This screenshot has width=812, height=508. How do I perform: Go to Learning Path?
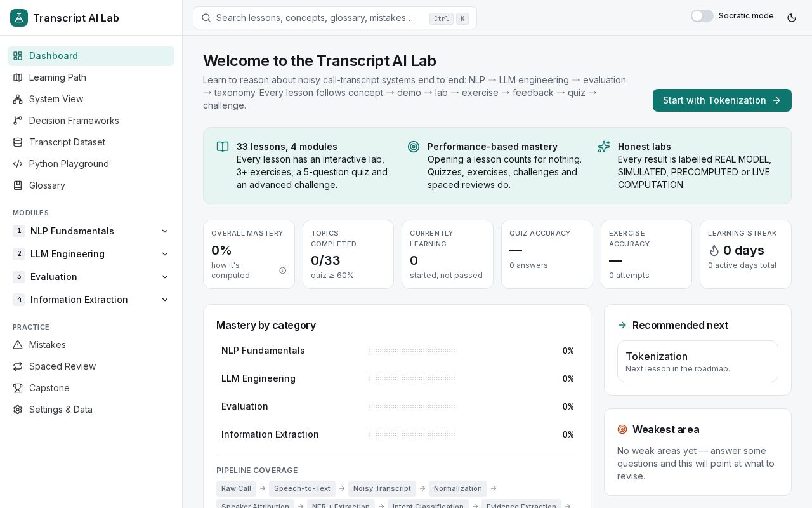pyautogui.click(x=91, y=77)
